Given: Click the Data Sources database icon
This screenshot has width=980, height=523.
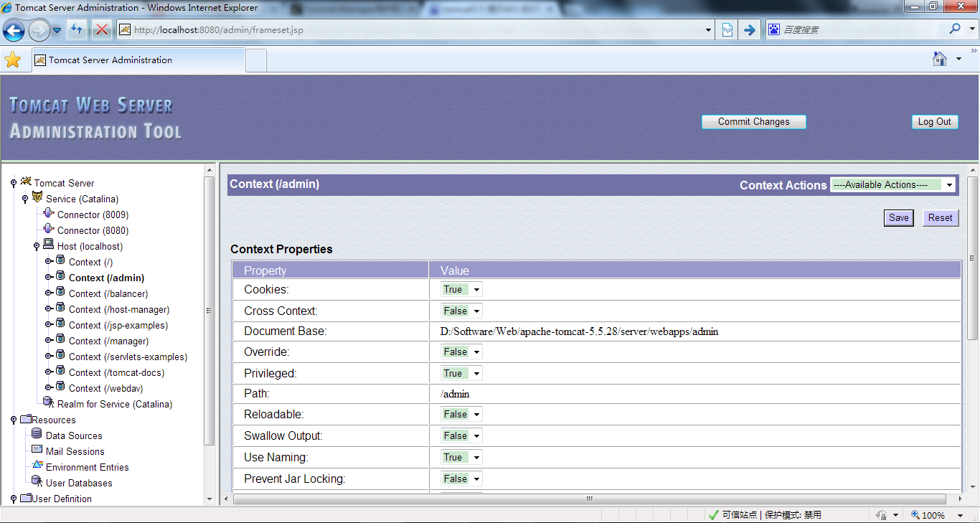Looking at the screenshot, I should (37, 434).
